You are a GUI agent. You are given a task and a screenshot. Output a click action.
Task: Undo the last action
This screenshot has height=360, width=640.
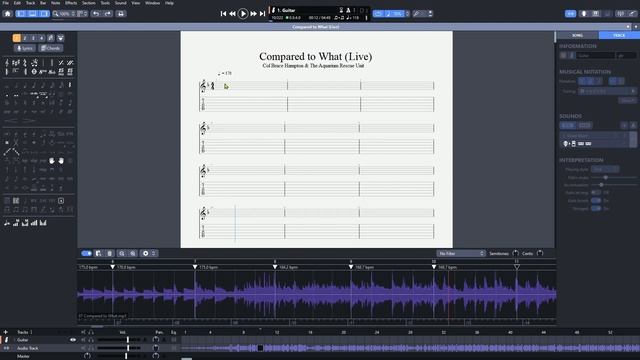pos(96,13)
